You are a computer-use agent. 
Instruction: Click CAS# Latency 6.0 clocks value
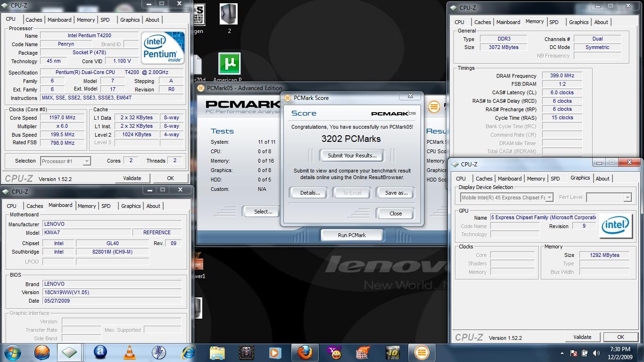[561, 92]
